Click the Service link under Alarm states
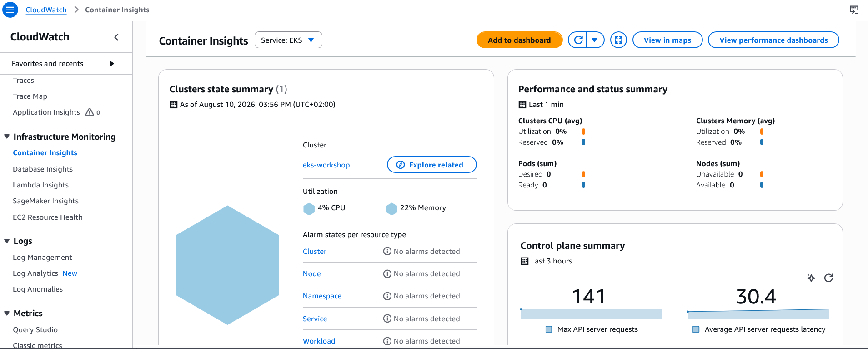 coord(315,319)
